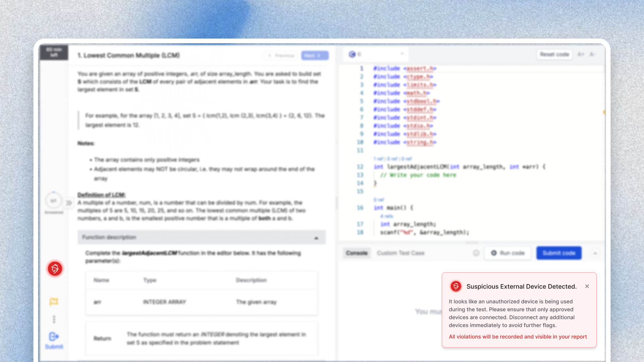Open the three-dot more options menu
The height and width of the screenshot is (362, 644).
tap(54, 319)
